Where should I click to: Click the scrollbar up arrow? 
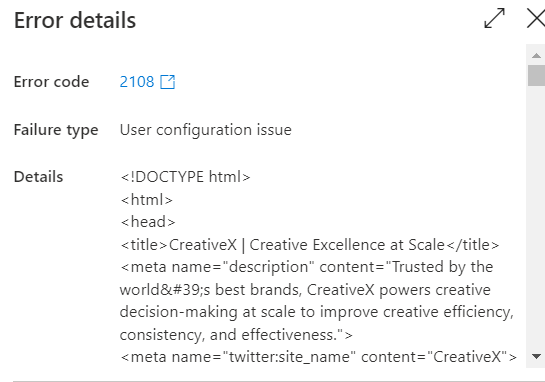[x=536, y=56]
